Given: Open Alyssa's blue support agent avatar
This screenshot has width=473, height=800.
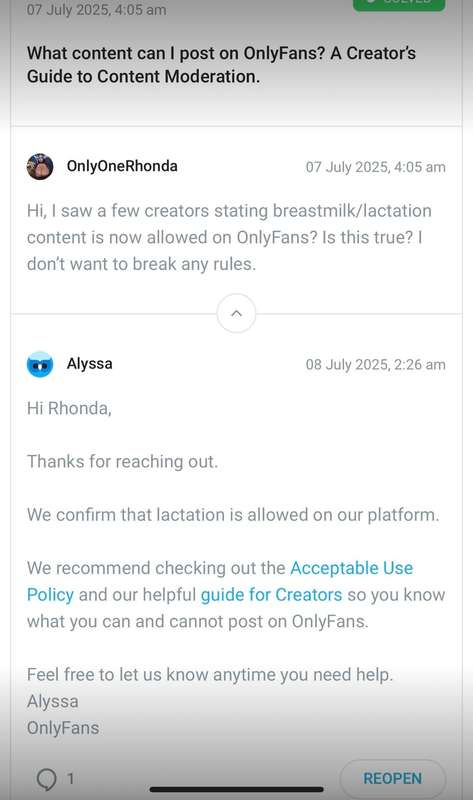Looking at the screenshot, I should pos(40,364).
